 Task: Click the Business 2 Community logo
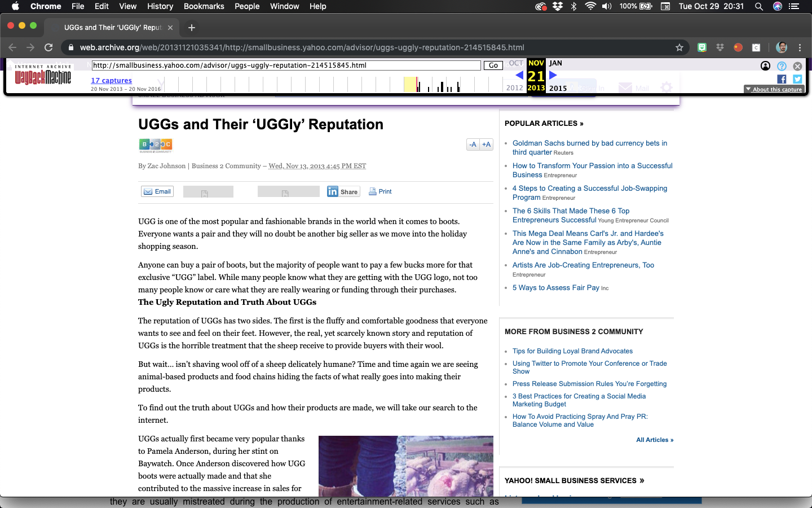coord(156,146)
